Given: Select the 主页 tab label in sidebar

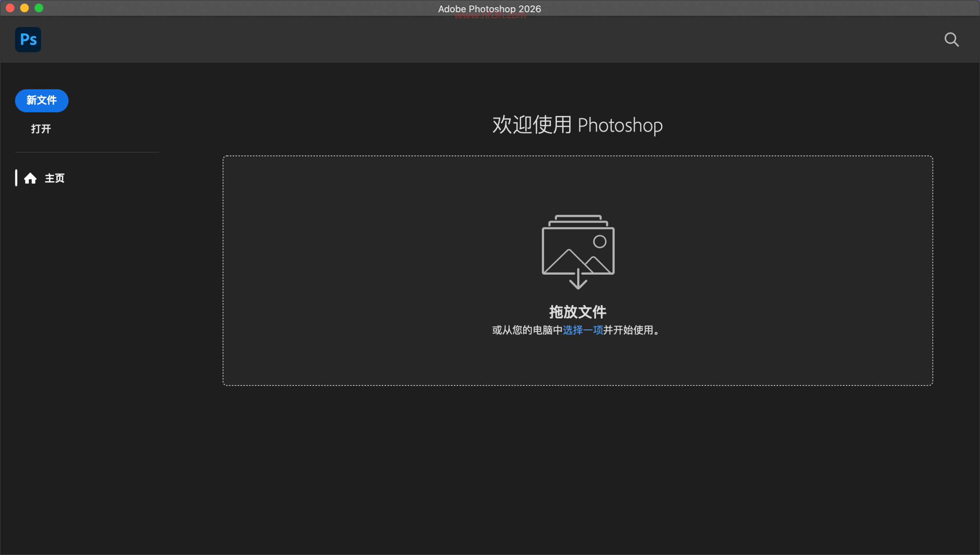Looking at the screenshot, I should click(x=55, y=178).
